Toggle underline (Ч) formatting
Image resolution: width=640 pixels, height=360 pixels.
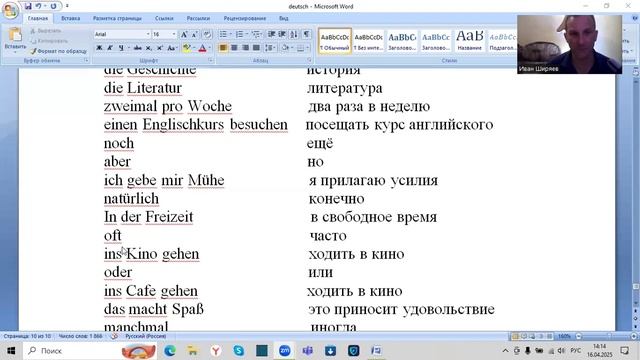121,48
